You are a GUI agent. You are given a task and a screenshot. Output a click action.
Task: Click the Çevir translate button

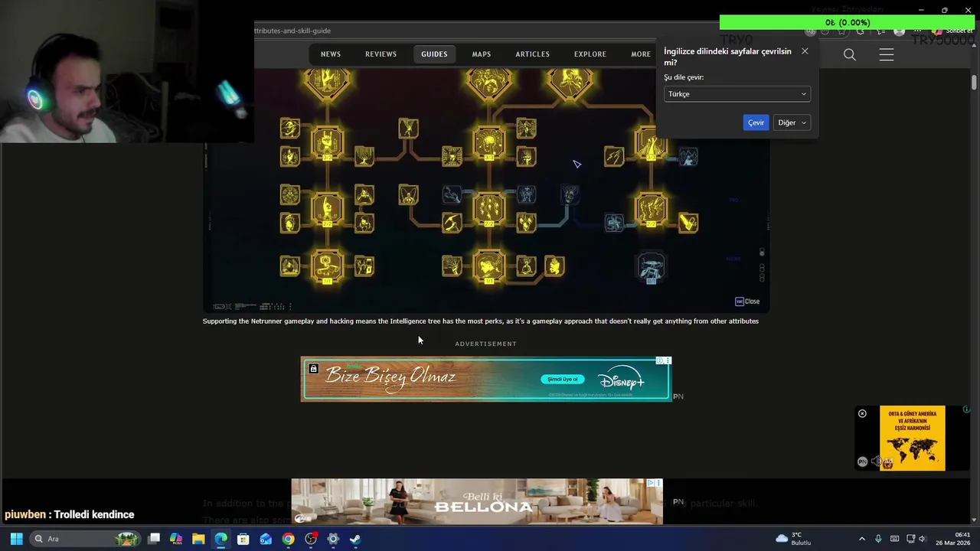click(756, 122)
